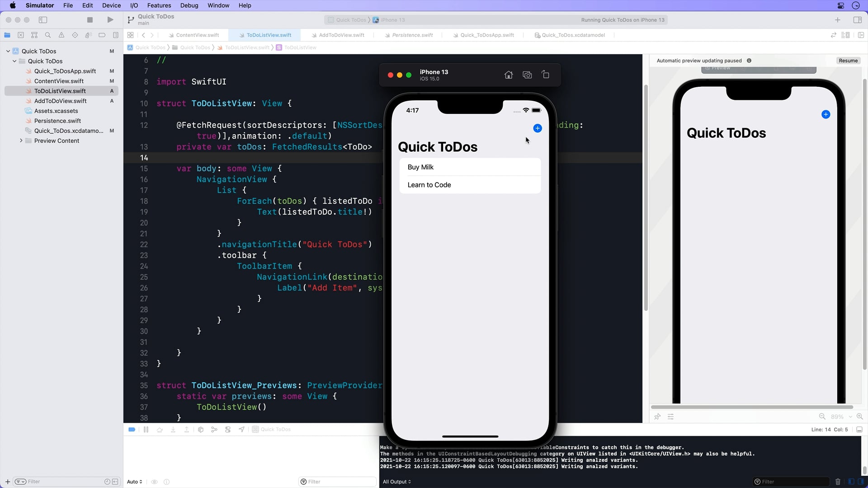Viewport: 868px width, 488px height.
Task: Open the Auto variables view dropdown
Action: click(x=135, y=482)
